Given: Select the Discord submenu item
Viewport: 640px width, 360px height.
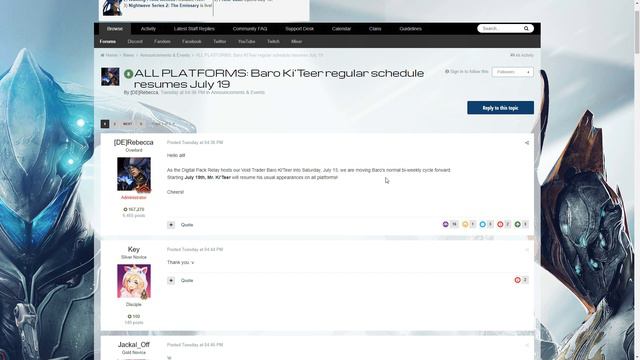Looking at the screenshot, I should coord(135,42).
